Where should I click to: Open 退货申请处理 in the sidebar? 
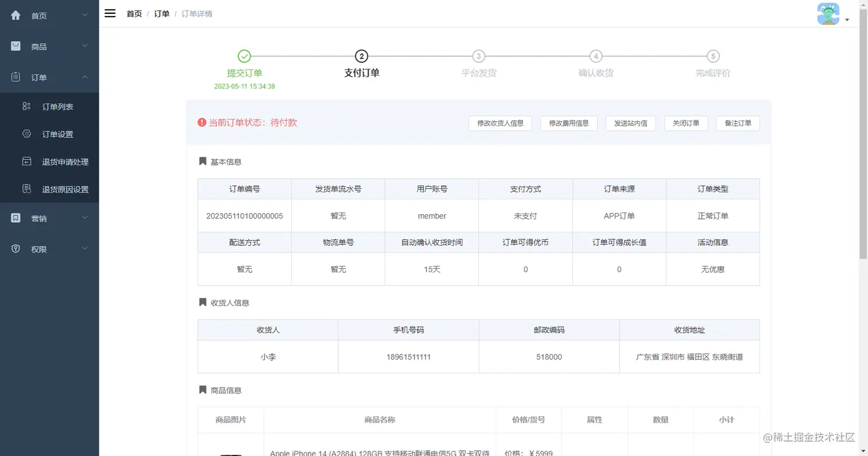49,162
